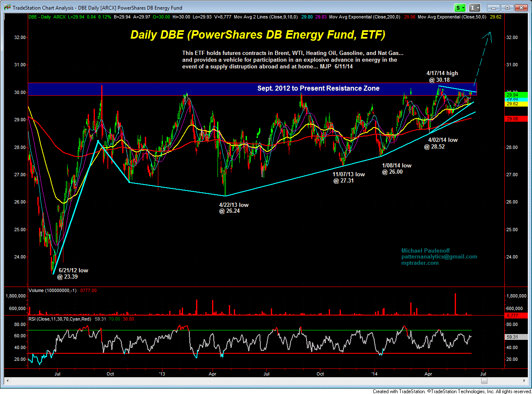Open the gray I interval link dropdown
Screen dimensions: 532x394
pos(475,8)
